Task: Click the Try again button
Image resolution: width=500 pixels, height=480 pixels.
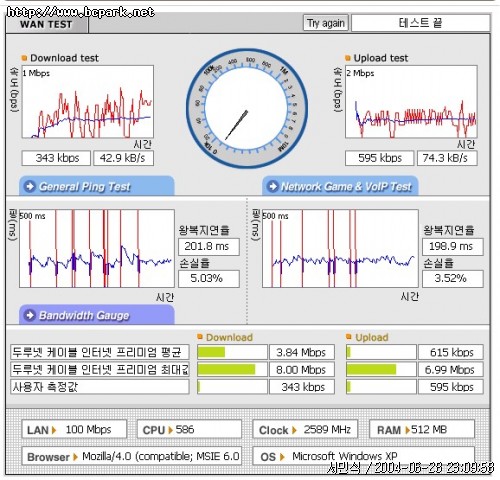Action: point(326,23)
